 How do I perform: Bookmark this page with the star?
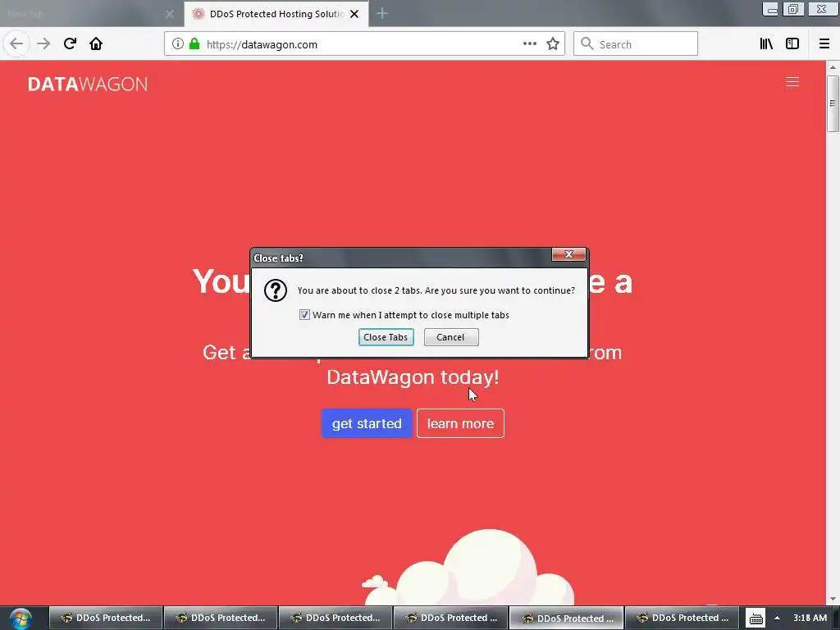[x=553, y=44]
